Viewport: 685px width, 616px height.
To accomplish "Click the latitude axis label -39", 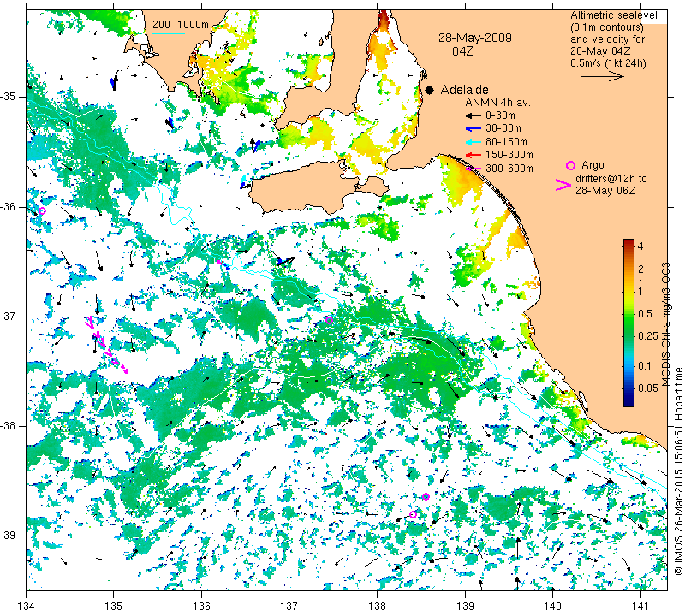I will tap(9, 536).
